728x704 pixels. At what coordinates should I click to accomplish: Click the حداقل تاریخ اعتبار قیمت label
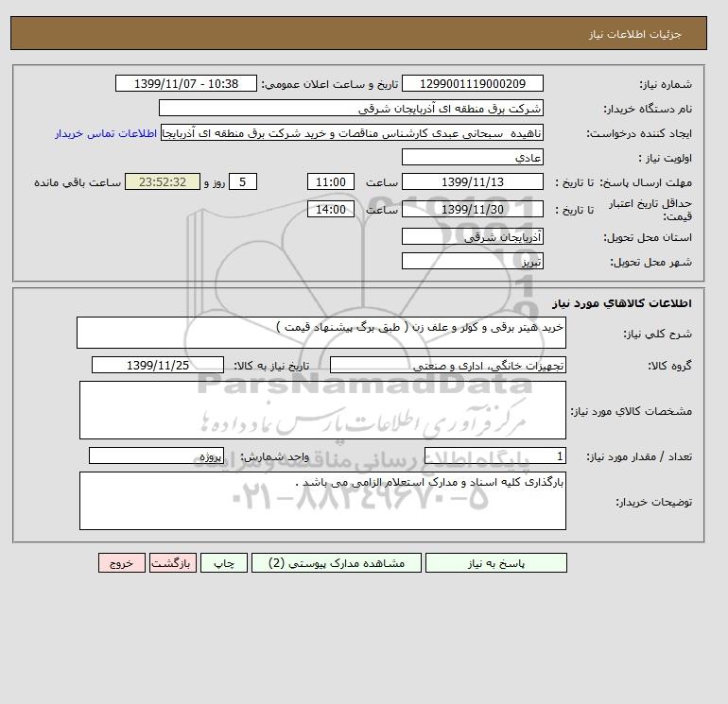[650, 210]
